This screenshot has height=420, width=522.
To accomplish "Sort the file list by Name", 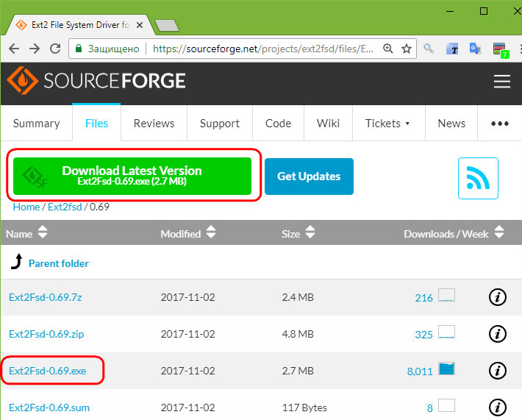I will [43, 232].
